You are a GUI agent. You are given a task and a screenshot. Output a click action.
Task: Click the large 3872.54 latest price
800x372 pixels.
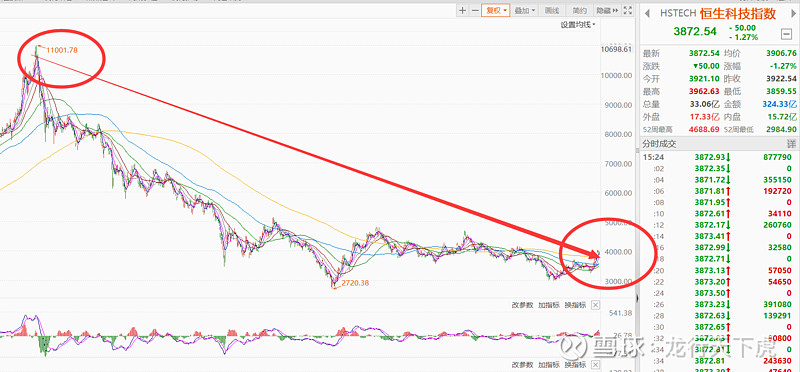pyautogui.click(x=695, y=32)
